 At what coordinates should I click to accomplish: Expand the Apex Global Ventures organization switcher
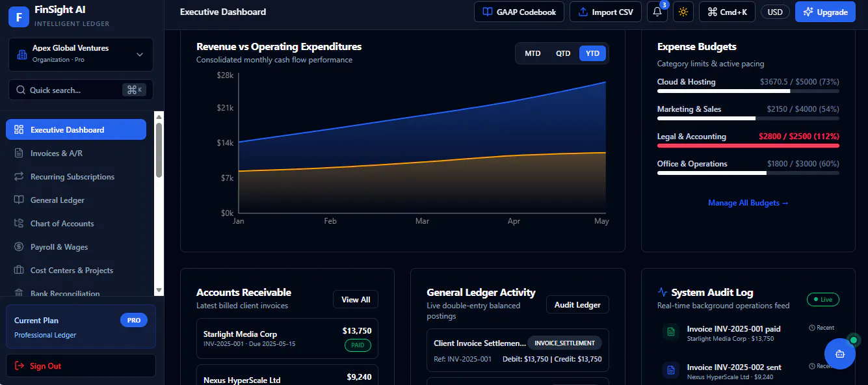[x=81, y=55]
